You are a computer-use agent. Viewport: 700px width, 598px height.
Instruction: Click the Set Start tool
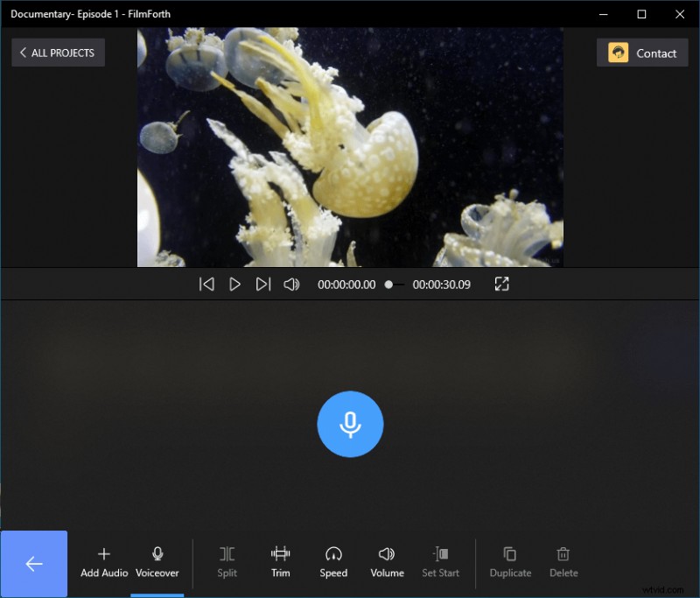441,562
